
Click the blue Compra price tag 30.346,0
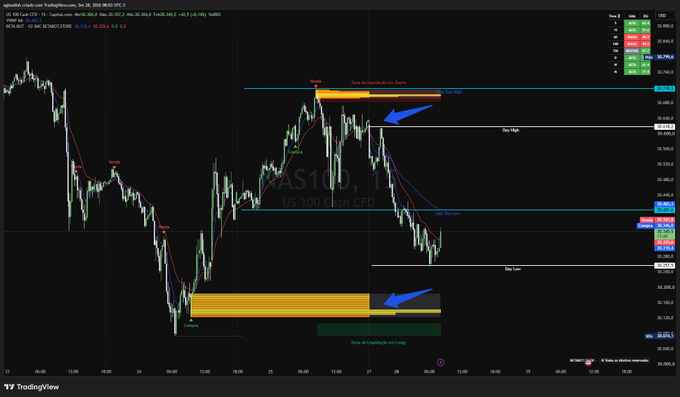[656, 226]
